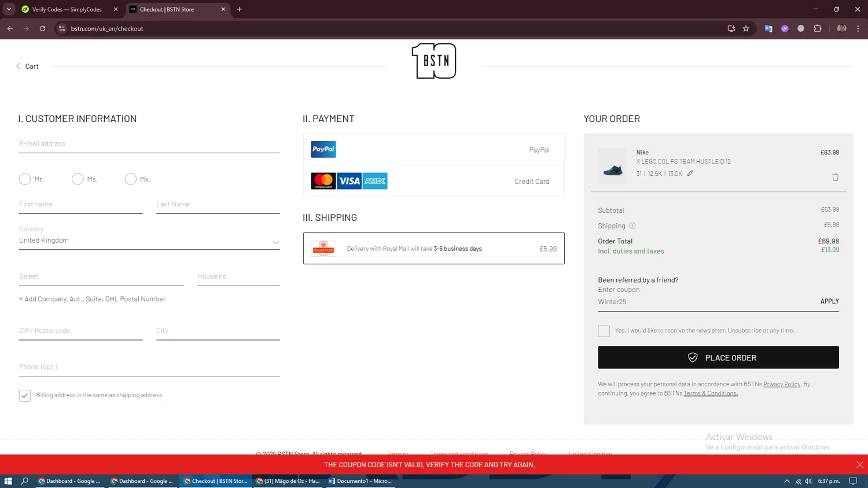Open the Nike shoe product thumbnail
The image size is (868, 488).
[x=613, y=166]
